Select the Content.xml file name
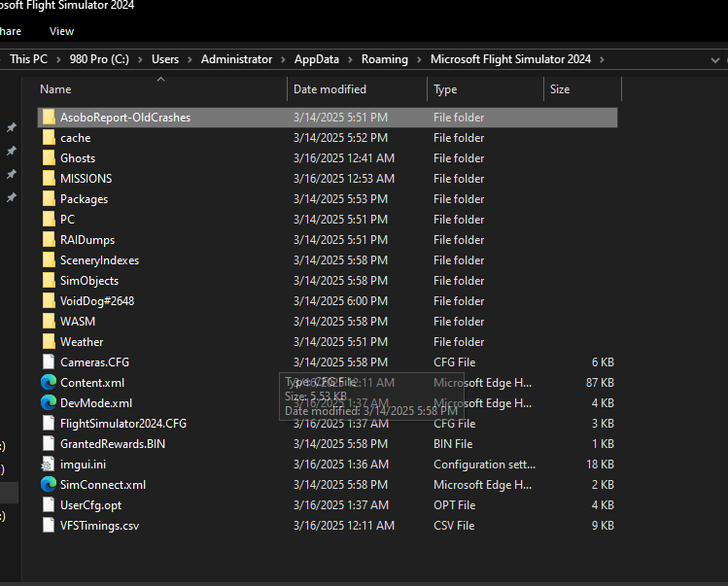Viewport: 728px width, 586px height. pyautogui.click(x=92, y=383)
